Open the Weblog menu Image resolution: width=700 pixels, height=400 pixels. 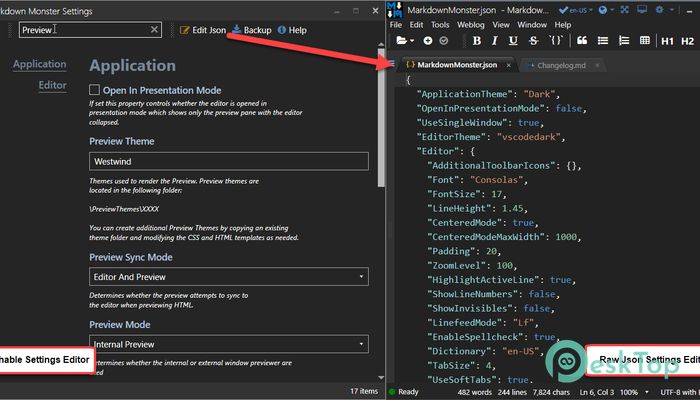(x=471, y=25)
